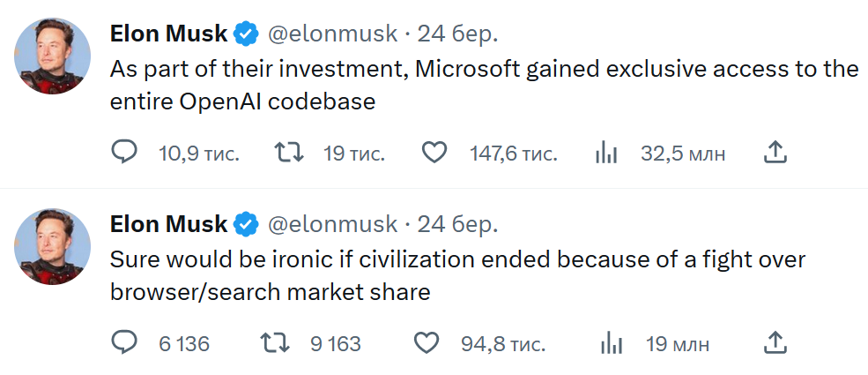Like the Microsoft OpenAI codebase tweet

click(x=434, y=154)
